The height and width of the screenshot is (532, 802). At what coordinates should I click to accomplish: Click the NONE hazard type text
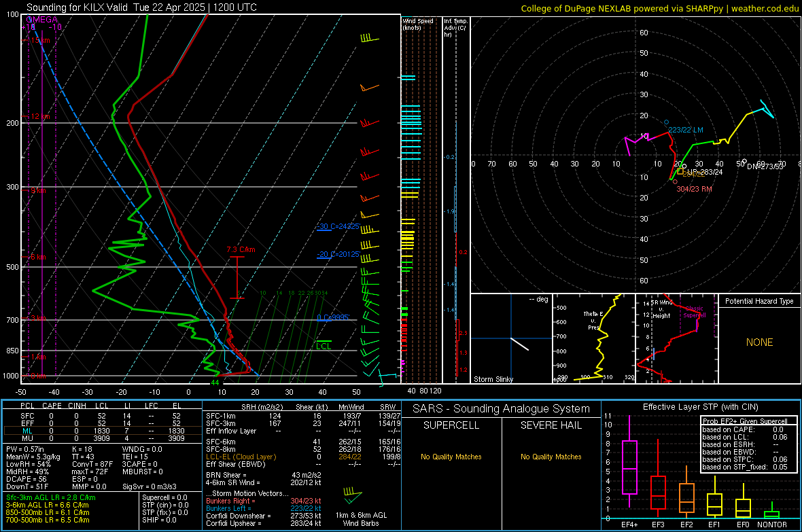pos(759,342)
